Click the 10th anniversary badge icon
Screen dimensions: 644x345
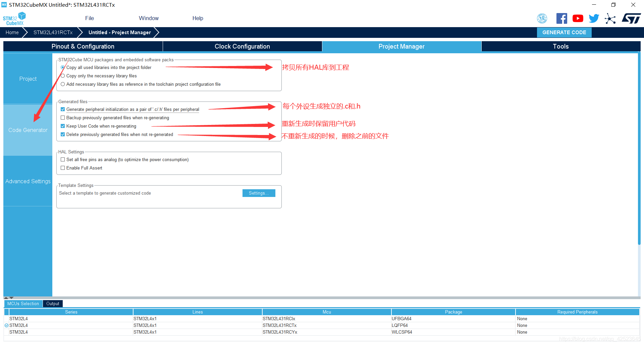tap(542, 18)
